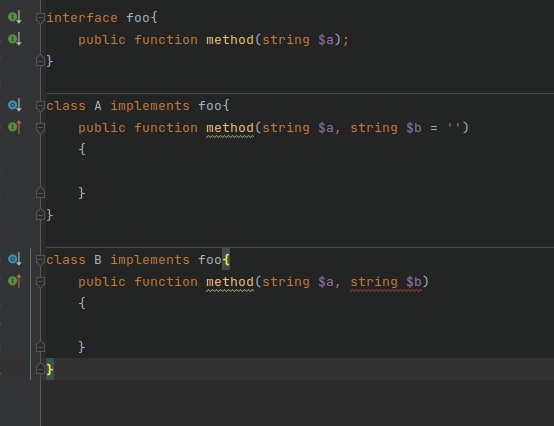Click the fold end marker of interface foo
Image resolution: width=554 pixels, height=426 pixels.
(x=40, y=61)
